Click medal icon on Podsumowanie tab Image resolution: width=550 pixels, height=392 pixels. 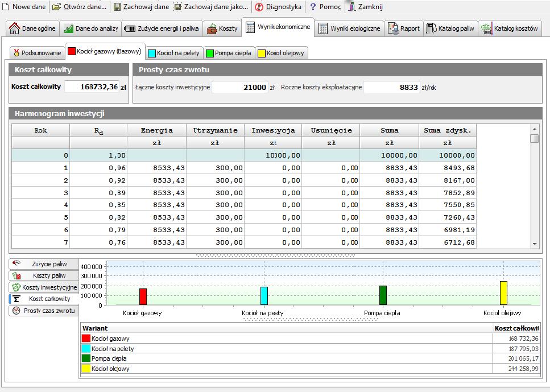(x=16, y=53)
